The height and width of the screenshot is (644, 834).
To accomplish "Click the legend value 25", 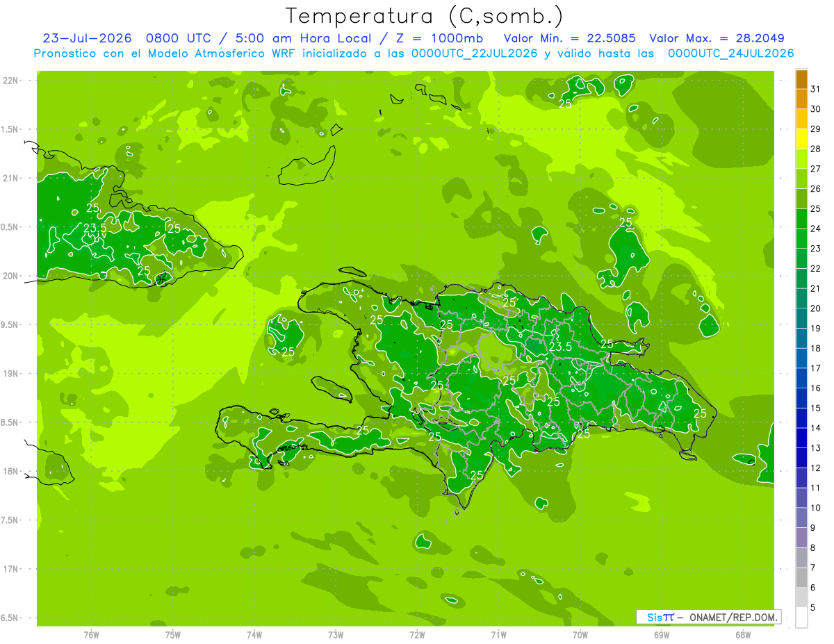I will [x=816, y=208].
